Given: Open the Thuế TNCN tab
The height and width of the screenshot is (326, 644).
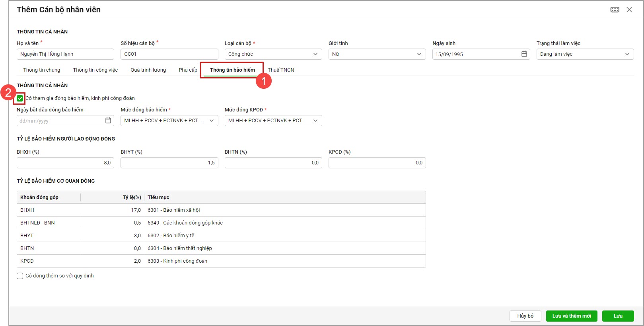Looking at the screenshot, I should click(281, 70).
